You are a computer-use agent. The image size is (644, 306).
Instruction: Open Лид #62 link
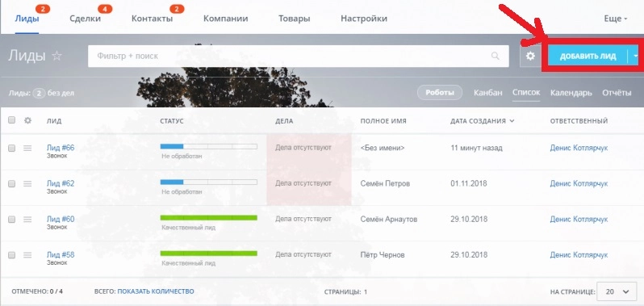61,183
